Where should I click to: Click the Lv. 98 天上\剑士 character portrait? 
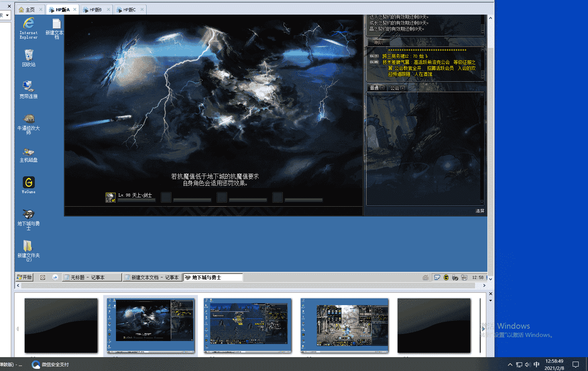point(110,197)
